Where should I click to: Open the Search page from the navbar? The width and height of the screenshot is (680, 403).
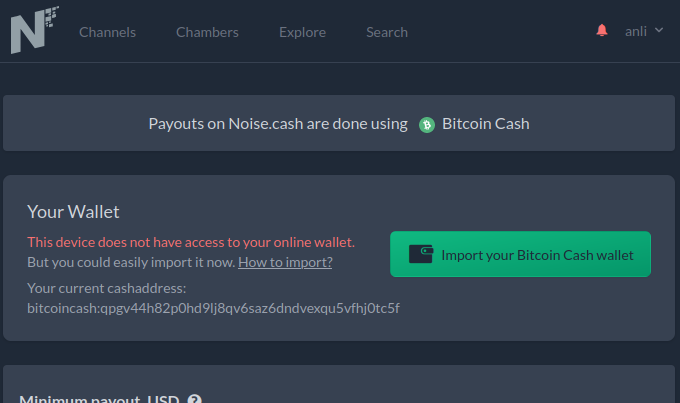click(x=387, y=32)
